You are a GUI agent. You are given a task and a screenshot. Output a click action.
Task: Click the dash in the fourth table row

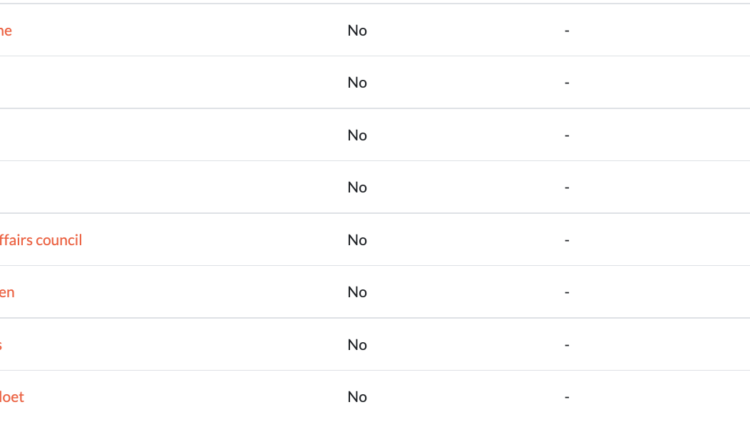[x=567, y=188]
